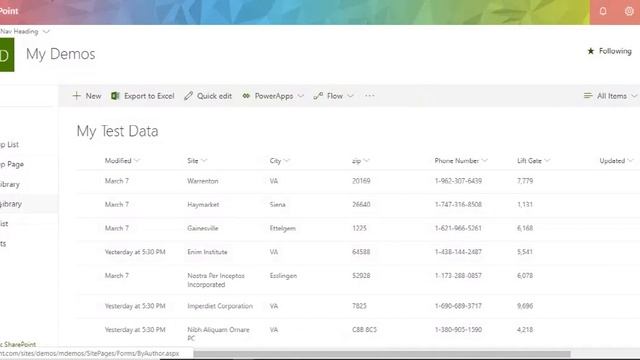The image size is (640, 360).
Task: Select the 'p List' navigation item
Action: click(9, 144)
